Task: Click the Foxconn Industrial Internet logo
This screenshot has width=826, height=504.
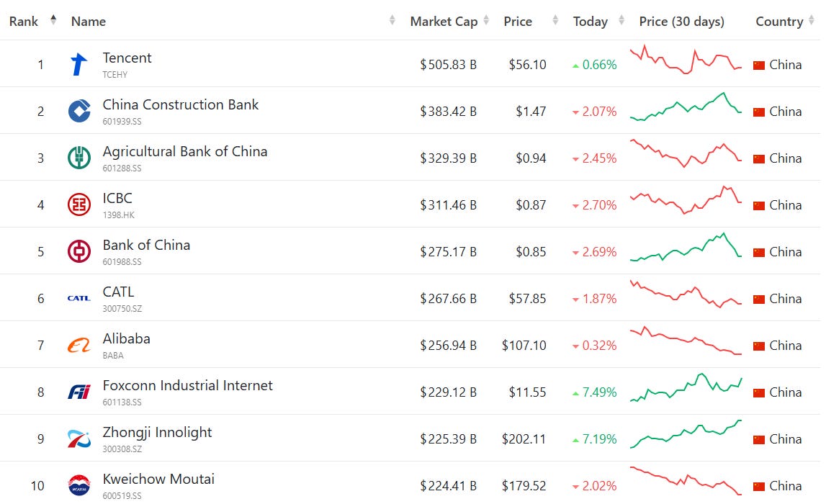Action: click(79, 392)
